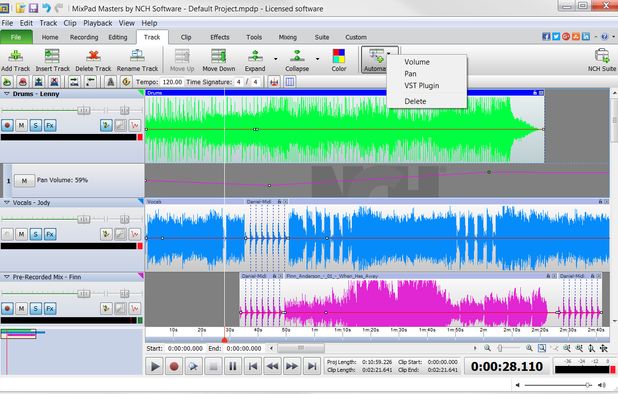Arm record on the Pre-Recorded Mix track
The height and width of the screenshot is (394, 618).
tap(7, 309)
